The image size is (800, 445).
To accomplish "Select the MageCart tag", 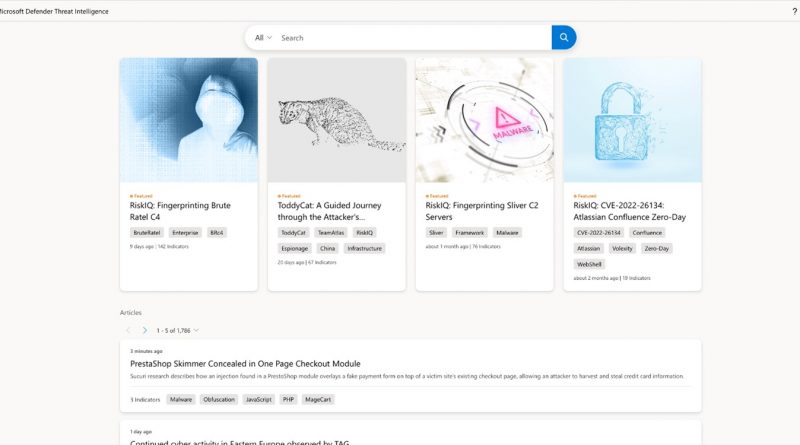I will [318, 400].
